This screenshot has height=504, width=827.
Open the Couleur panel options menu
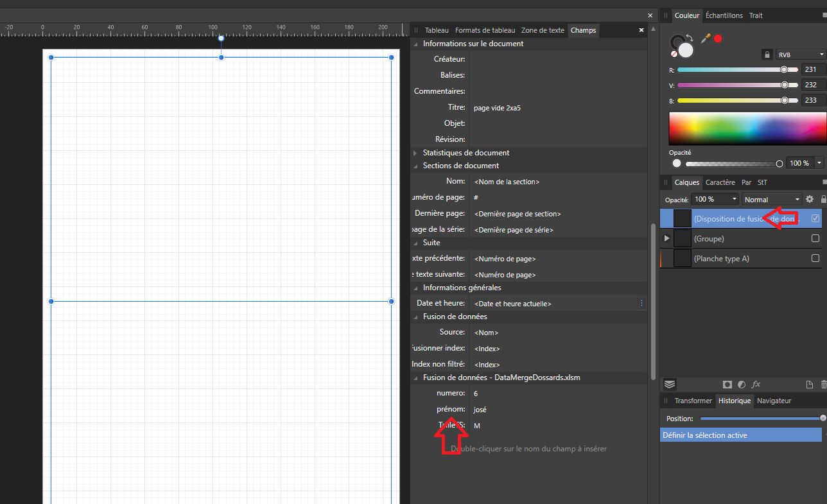click(824, 15)
